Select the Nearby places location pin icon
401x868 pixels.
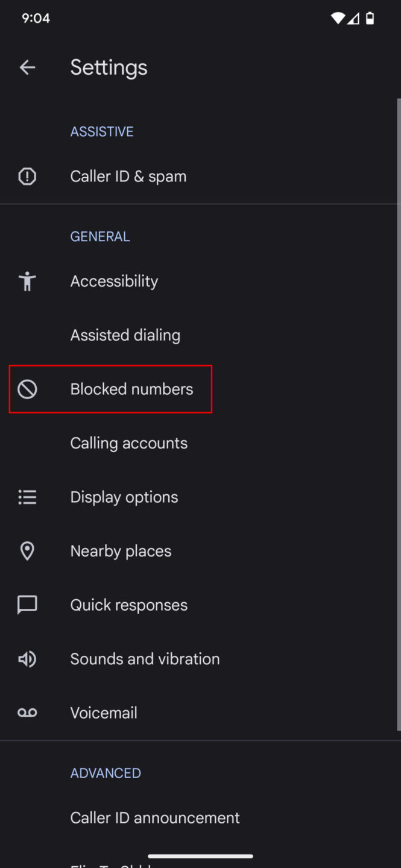pos(27,550)
